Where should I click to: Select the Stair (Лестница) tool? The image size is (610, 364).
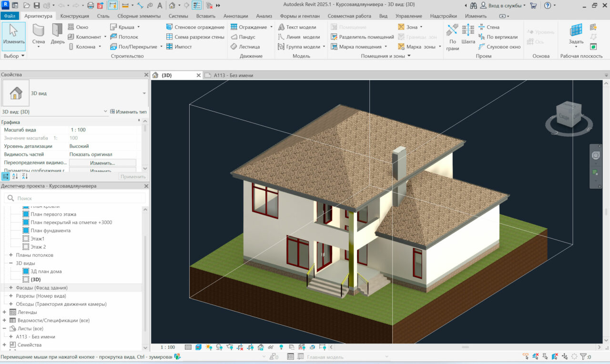click(245, 47)
